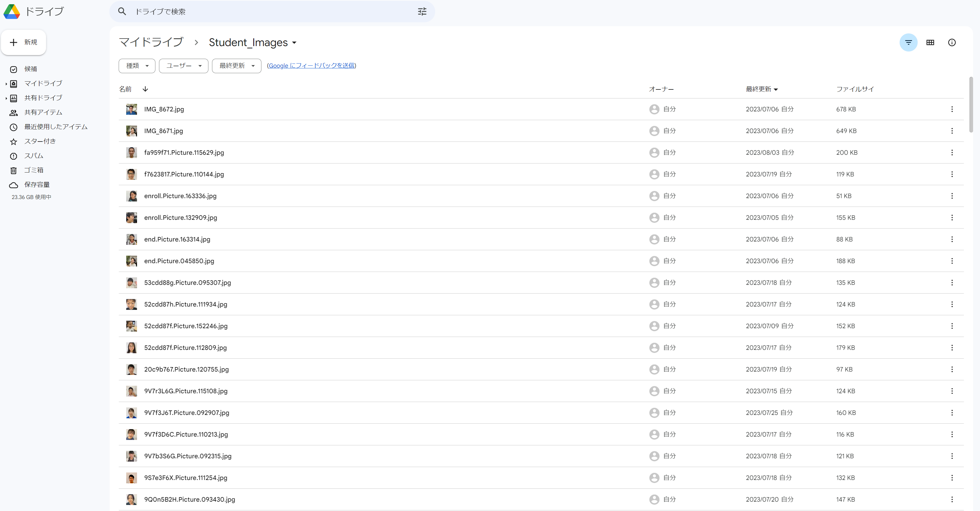Click the search options tune icon
Viewport: 980px width, 511px height.
tap(422, 11)
